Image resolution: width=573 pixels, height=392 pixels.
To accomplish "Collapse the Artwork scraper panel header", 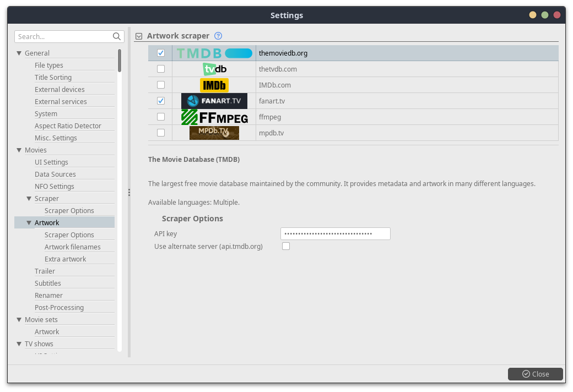I will click(x=139, y=36).
